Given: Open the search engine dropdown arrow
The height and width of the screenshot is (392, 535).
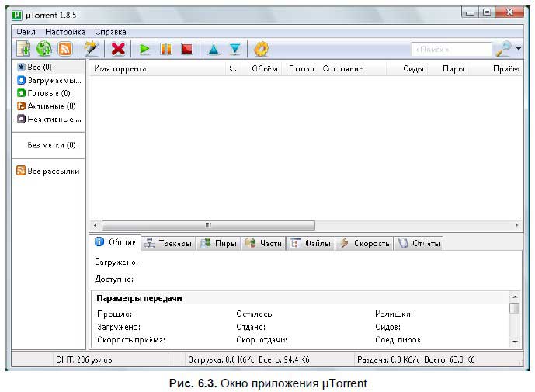Looking at the screenshot, I should (518, 49).
